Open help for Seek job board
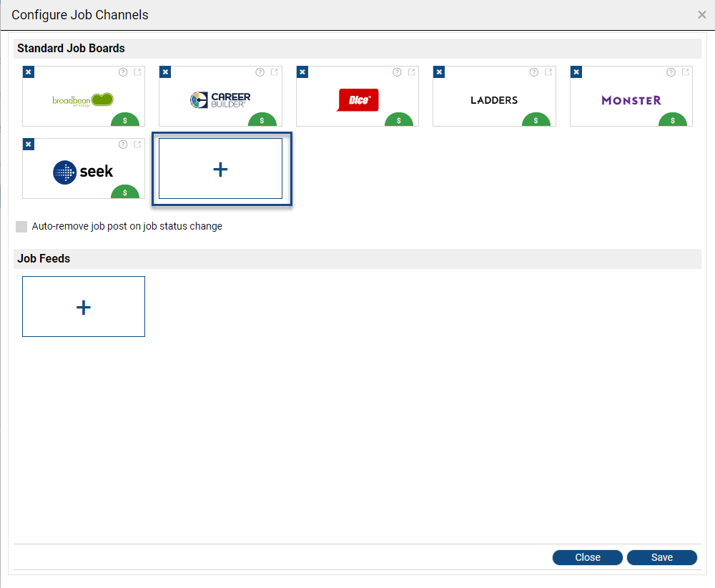This screenshot has width=715, height=588. pyautogui.click(x=123, y=144)
